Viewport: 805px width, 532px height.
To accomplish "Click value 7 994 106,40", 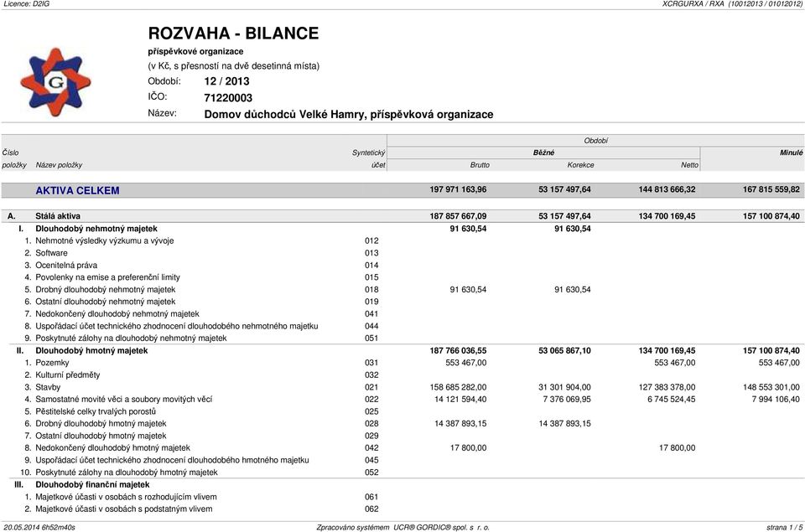I will (776, 399).
